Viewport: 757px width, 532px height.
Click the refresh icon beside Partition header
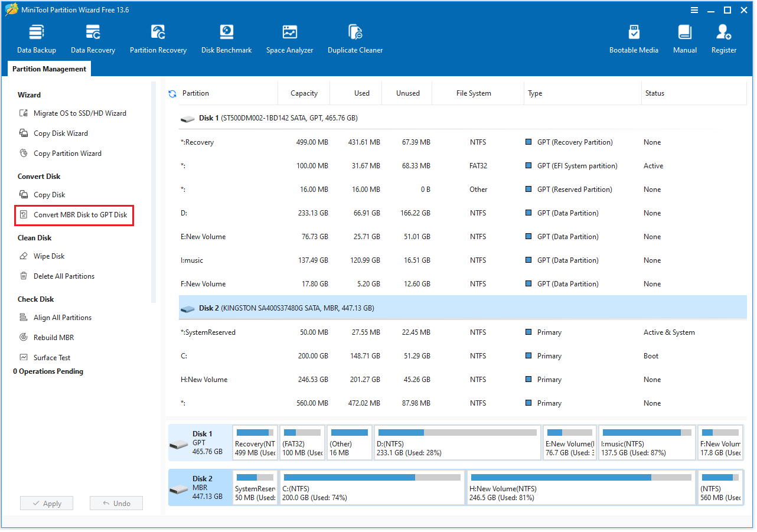coord(172,93)
